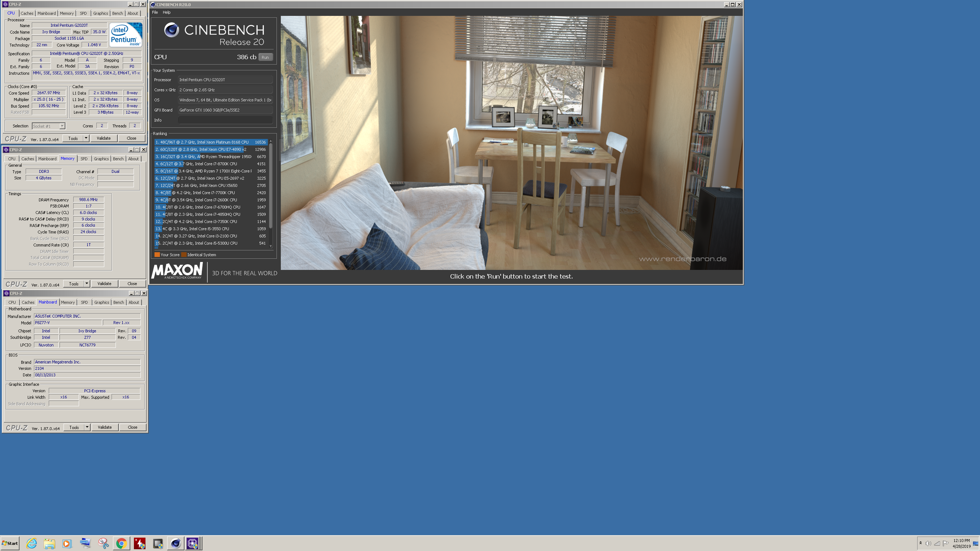Click the CPU-Z title bar icon in the Memory tab window

click(x=6, y=149)
